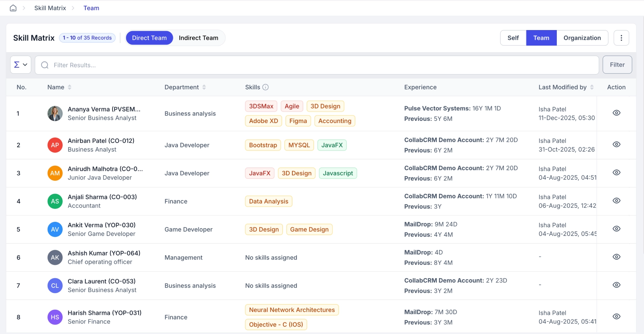Click eye icon for Anjali Sharma row
The image size is (644, 334).
(x=617, y=200)
